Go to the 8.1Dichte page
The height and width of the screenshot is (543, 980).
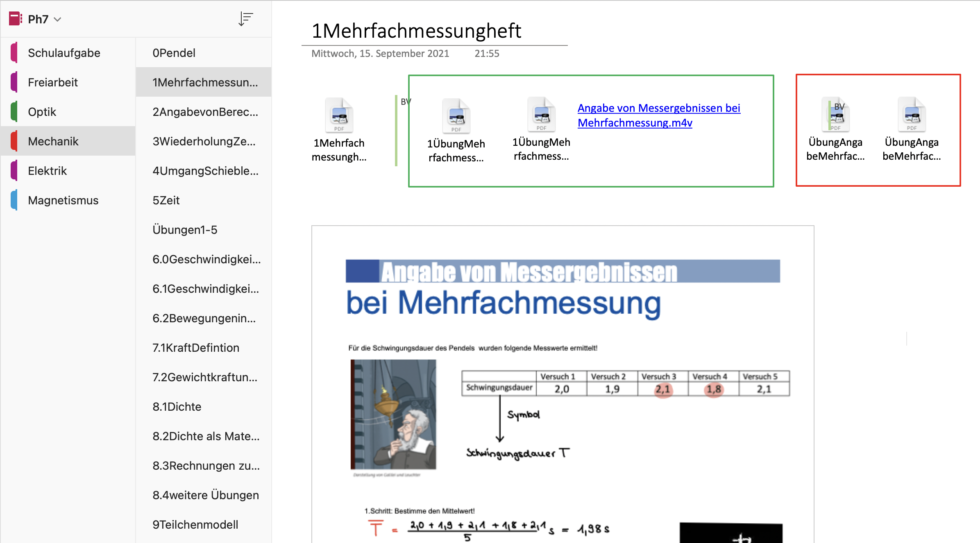tap(177, 407)
